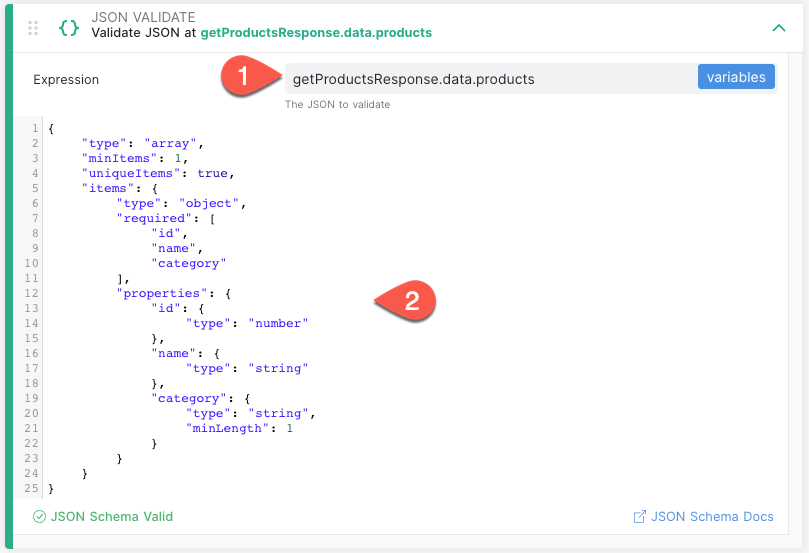Screen dimensions: 809x553
Task: Click line number 25 in the gutter
Action: click(x=31, y=488)
